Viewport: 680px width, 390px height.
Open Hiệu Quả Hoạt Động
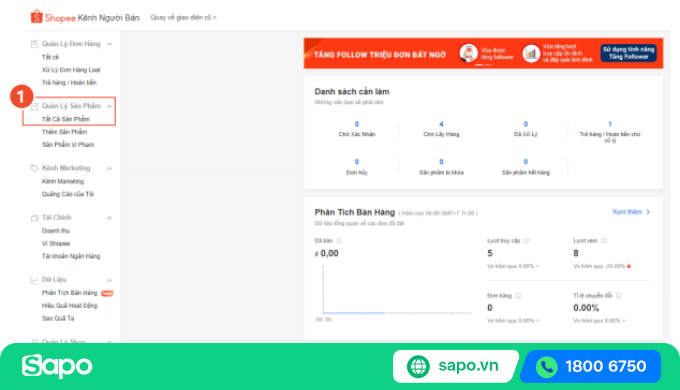coord(69,305)
